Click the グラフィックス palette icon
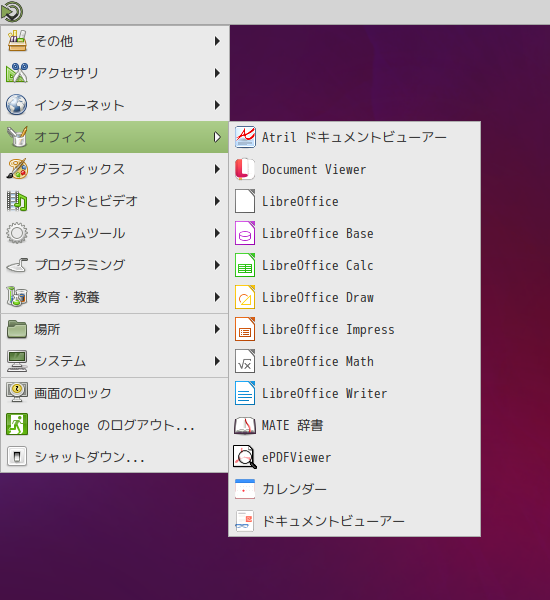Viewport: 550px width, 600px height. (17, 169)
